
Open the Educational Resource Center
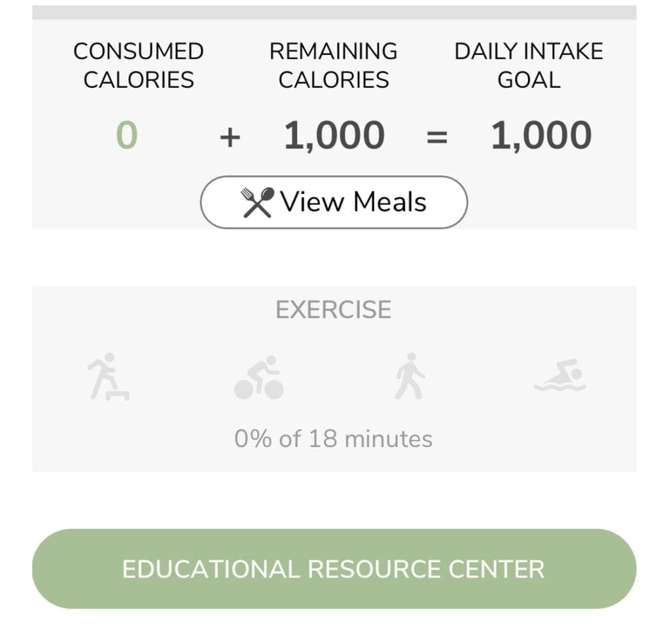tap(335, 568)
